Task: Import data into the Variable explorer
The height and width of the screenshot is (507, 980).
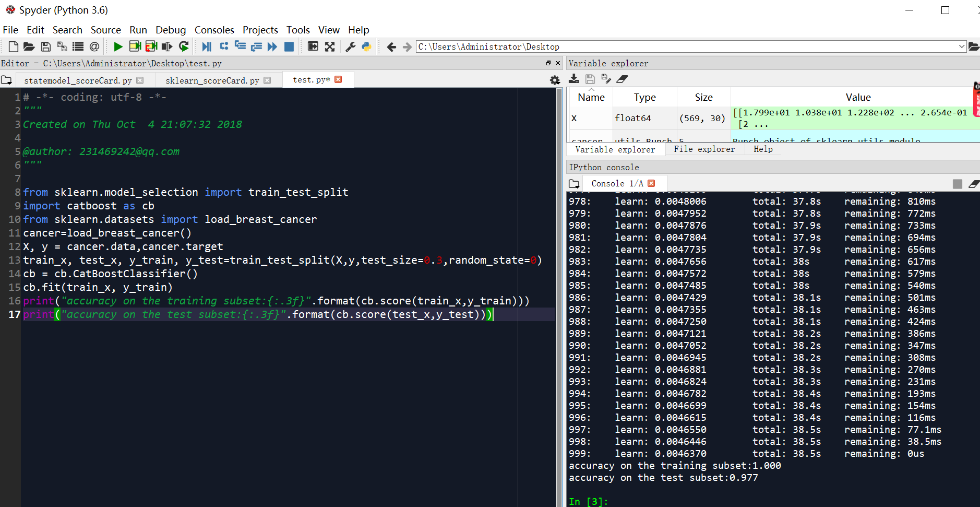Action: tap(574, 79)
